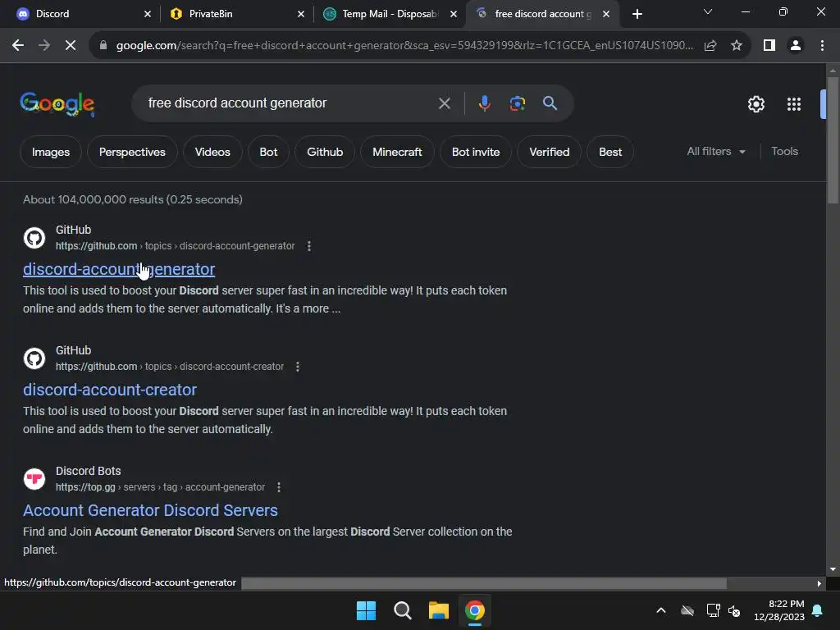Close the Discord tab
840x630 pixels.
148,14
